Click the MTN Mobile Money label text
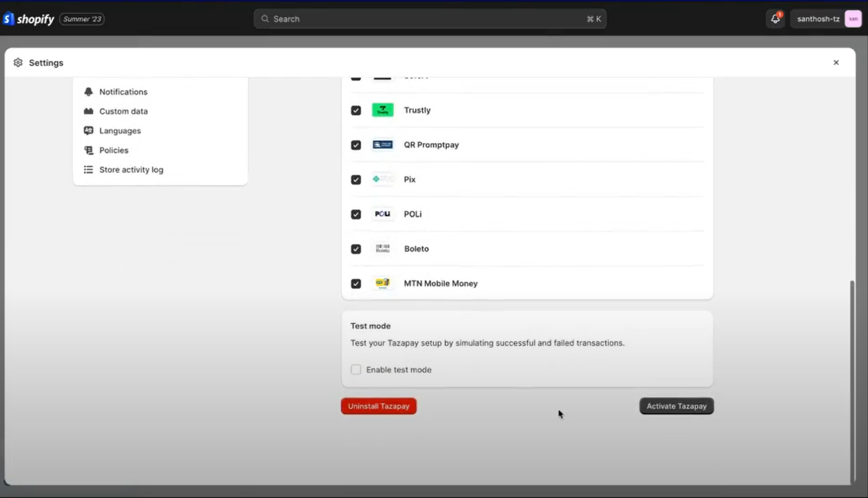This screenshot has width=868, height=498. [441, 283]
